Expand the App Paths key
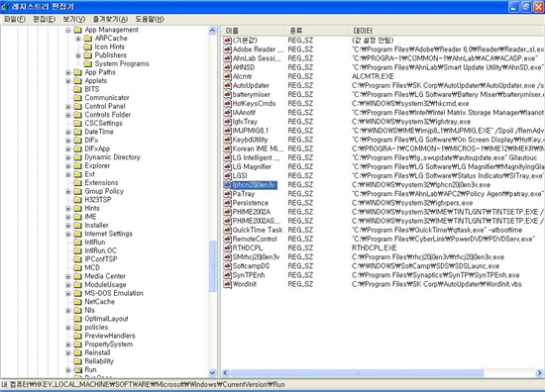Viewport: 545px width, 392px height. pyautogui.click(x=68, y=72)
